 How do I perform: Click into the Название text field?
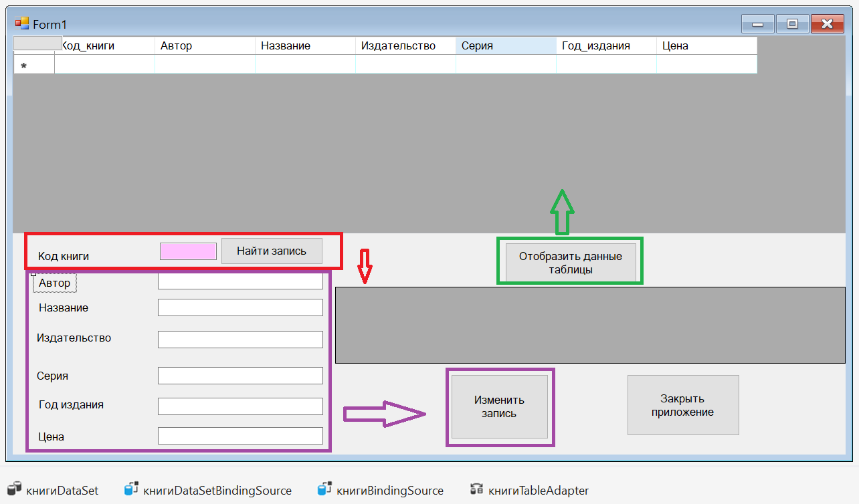(240, 307)
